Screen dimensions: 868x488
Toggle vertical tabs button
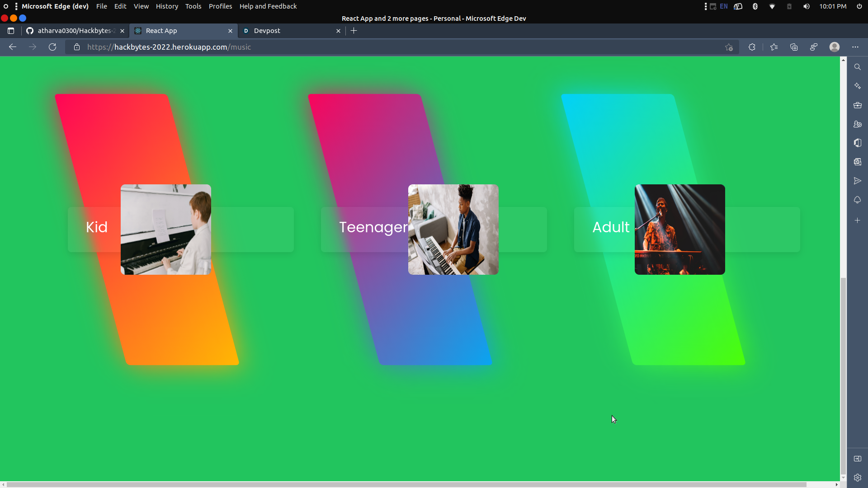click(11, 31)
